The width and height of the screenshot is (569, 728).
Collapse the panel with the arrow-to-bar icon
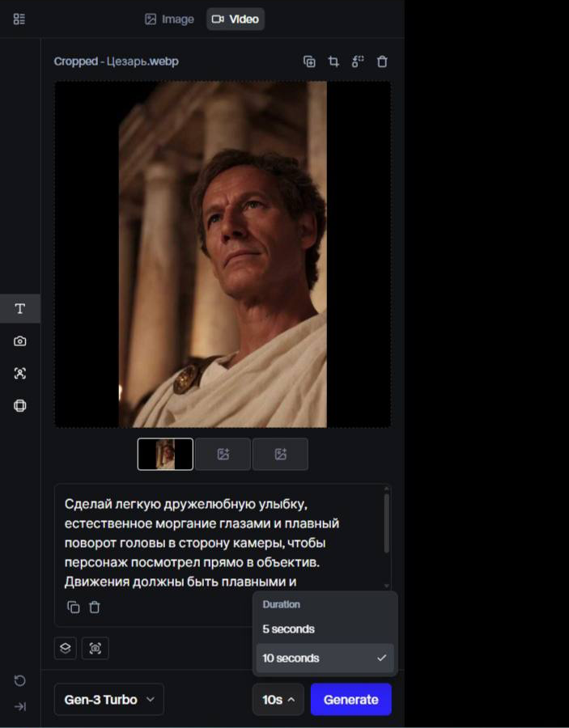[x=20, y=707]
